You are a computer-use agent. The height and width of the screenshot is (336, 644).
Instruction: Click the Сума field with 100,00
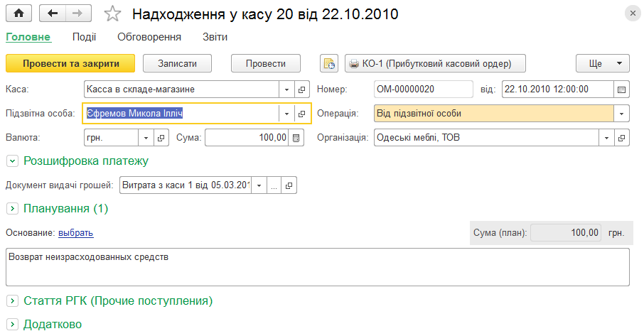click(x=247, y=138)
